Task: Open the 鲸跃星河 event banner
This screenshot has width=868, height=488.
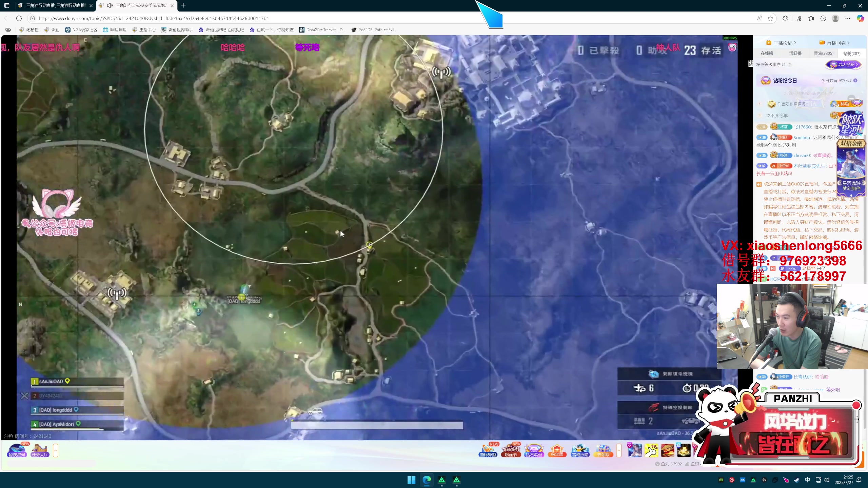Action: [x=851, y=124]
